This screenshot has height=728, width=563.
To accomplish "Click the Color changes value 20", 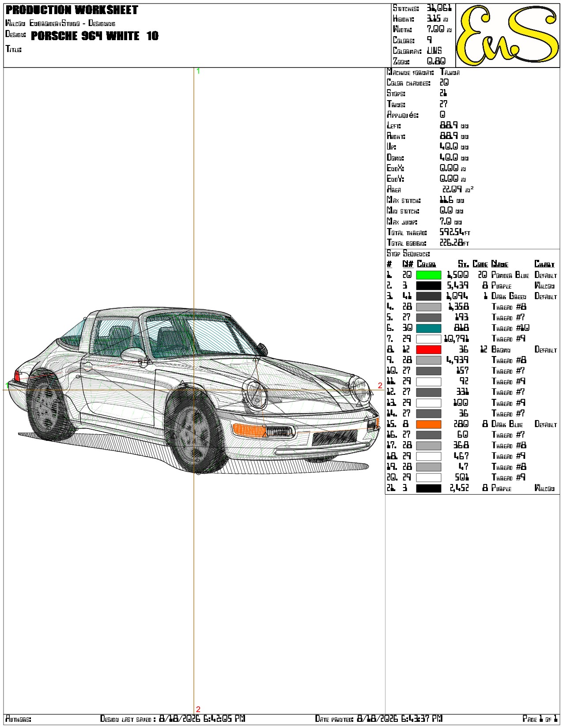I will (x=444, y=83).
